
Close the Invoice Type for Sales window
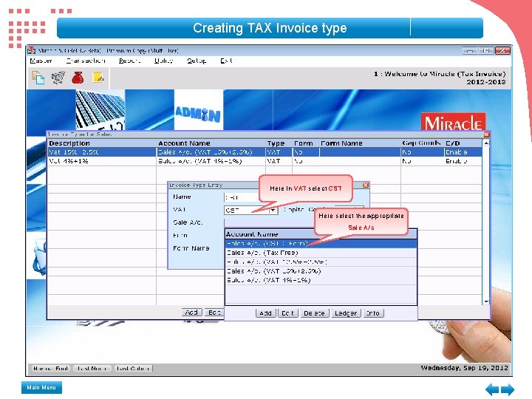[x=486, y=134]
